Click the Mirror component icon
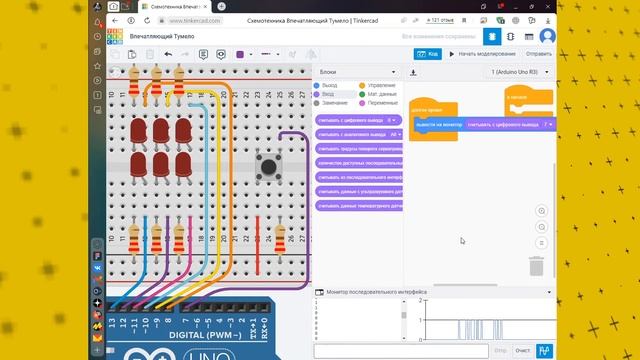This screenshot has width=640, height=360. pyautogui.click(x=311, y=54)
